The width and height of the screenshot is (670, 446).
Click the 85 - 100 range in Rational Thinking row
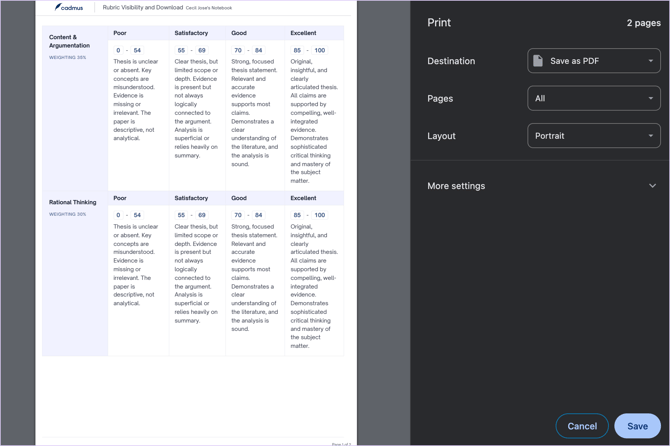308,215
